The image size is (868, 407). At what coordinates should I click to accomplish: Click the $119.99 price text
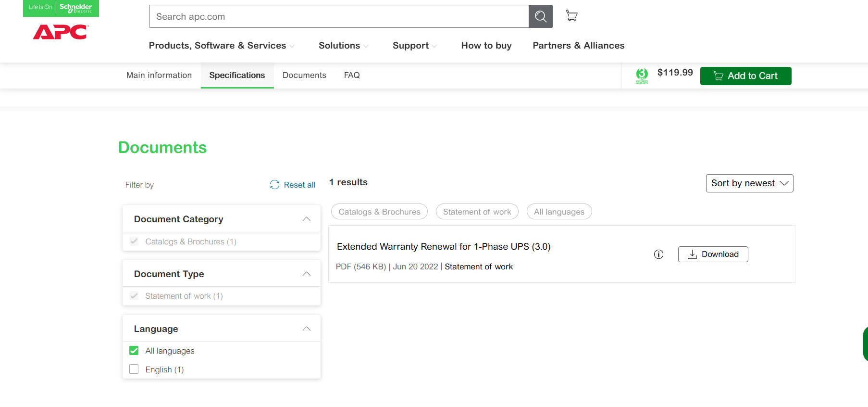pos(675,73)
